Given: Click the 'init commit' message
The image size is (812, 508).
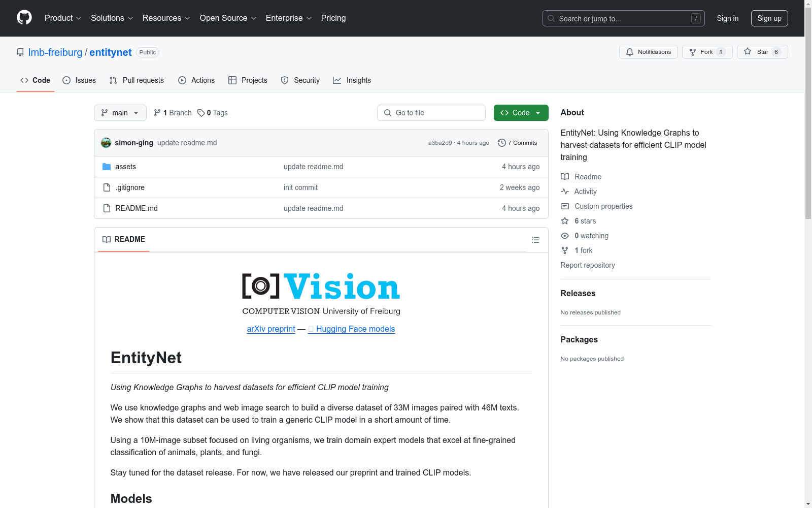Looking at the screenshot, I should (300, 187).
